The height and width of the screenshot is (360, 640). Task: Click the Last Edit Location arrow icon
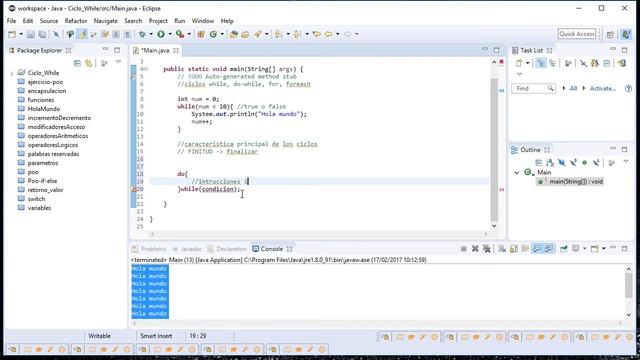click(x=316, y=34)
